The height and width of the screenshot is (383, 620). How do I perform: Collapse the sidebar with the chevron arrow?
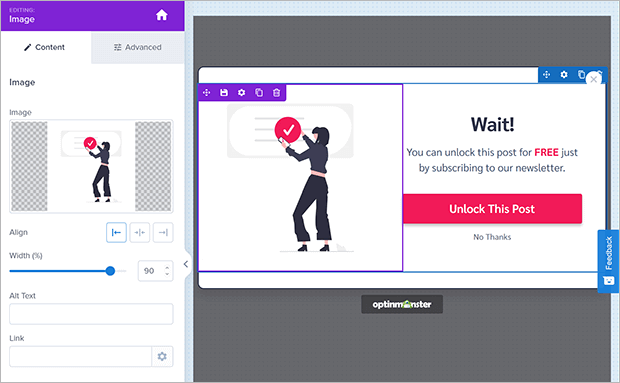tap(186, 264)
